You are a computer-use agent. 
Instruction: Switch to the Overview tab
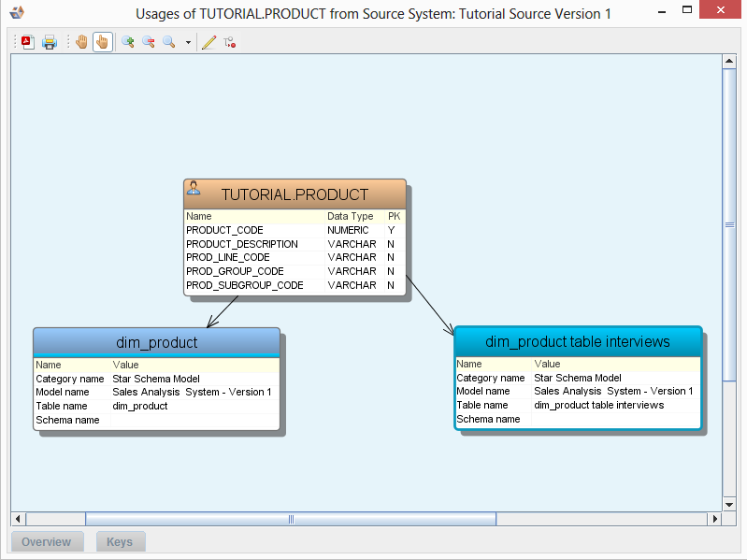point(47,541)
